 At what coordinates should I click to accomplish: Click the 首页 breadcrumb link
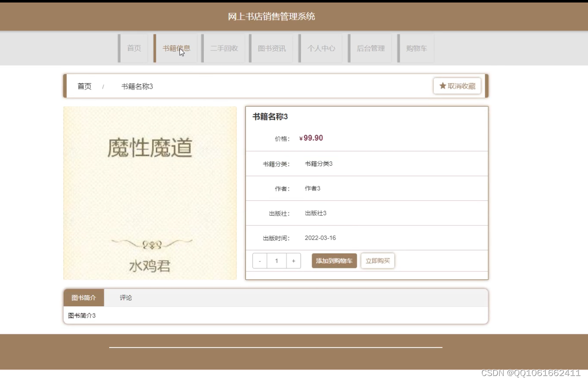tap(84, 86)
